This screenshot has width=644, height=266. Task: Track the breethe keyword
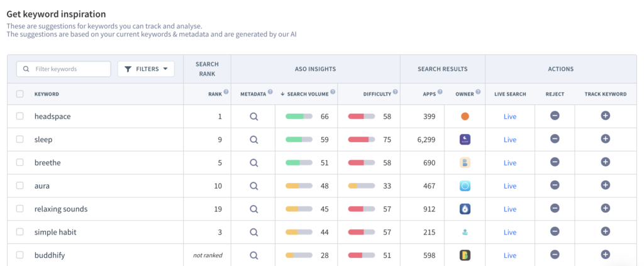(605, 162)
